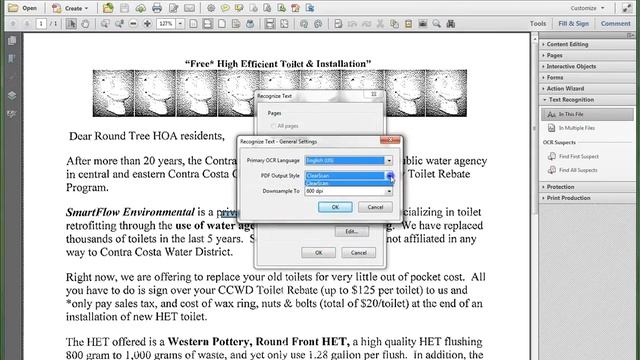Click the Save (floppy disk) icon

click(124, 8)
